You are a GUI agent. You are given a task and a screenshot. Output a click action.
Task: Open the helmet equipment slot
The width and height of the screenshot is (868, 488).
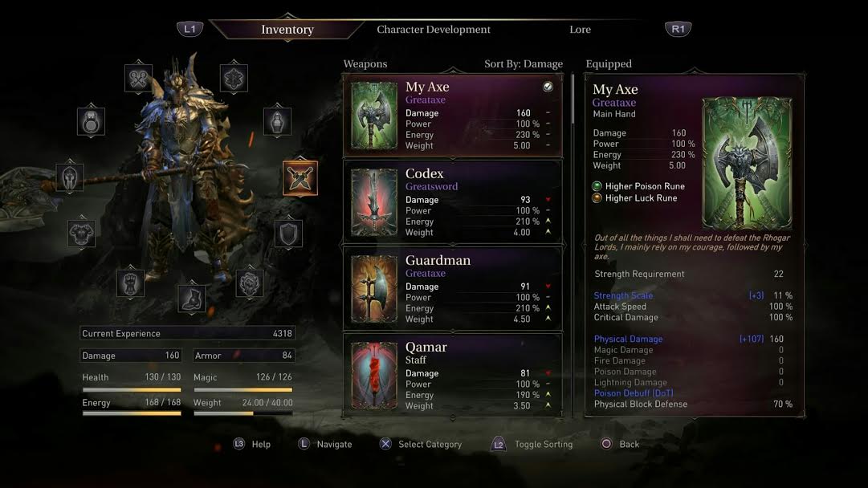point(70,177)
